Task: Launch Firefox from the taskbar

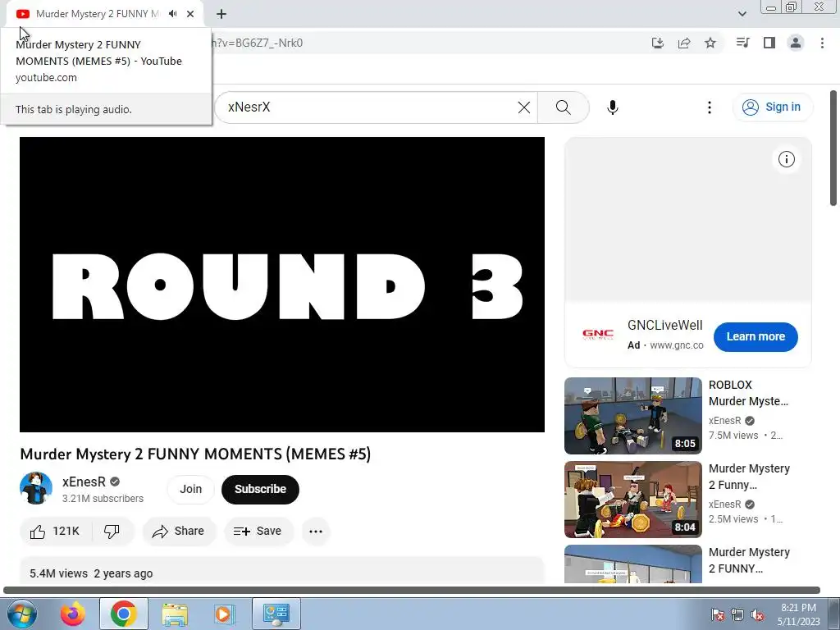Action: click(72, 614)
